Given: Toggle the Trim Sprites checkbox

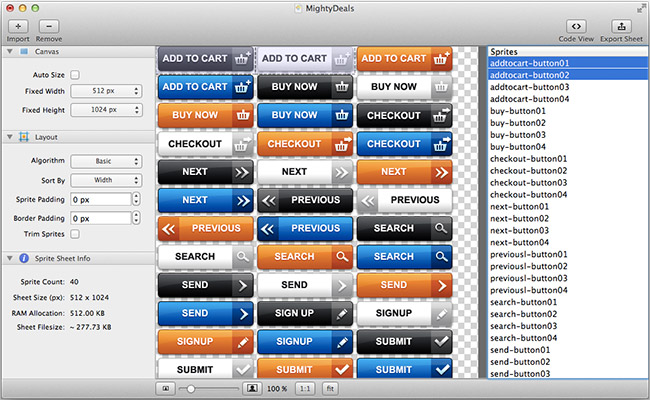Looking at the screenshot, I should coord(75,234).
